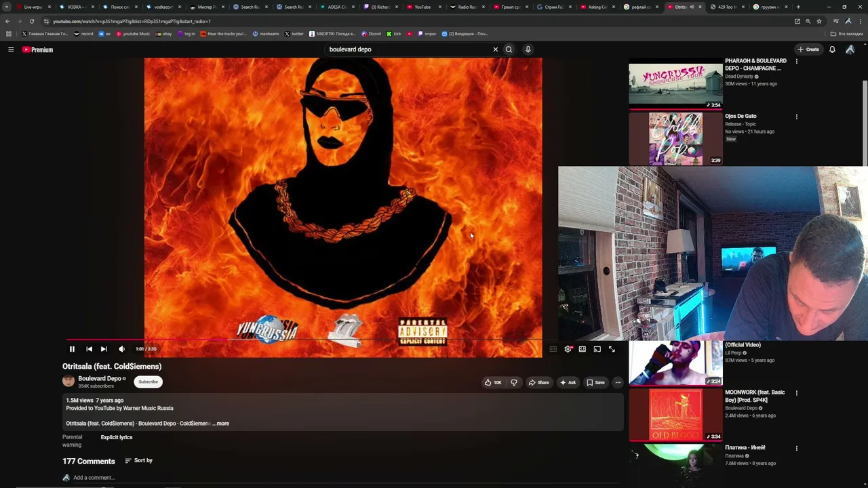Screen dimensions: 868x488
Task: Focus the boulevard depo search box
Action: point(407,49)
